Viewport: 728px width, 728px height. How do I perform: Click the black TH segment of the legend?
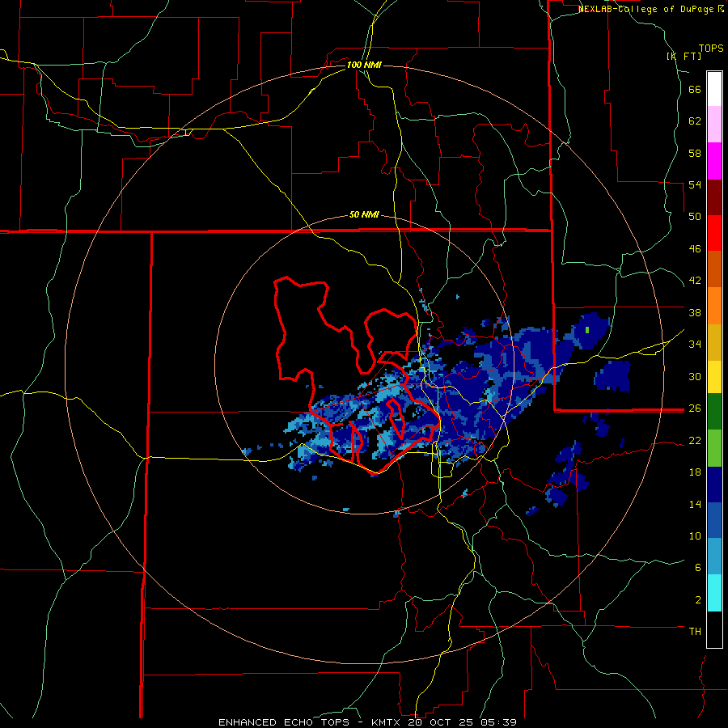pyautogui.click(x=714, y=629)
